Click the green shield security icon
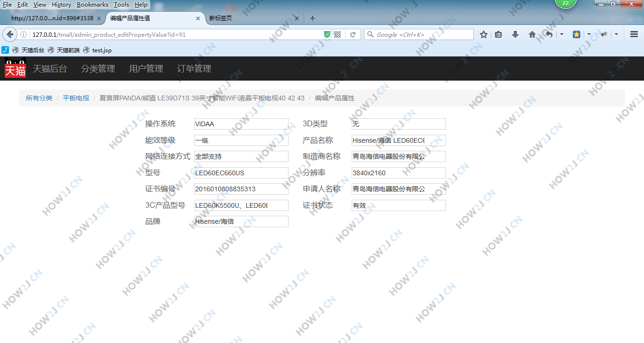 tap(327, 34)
